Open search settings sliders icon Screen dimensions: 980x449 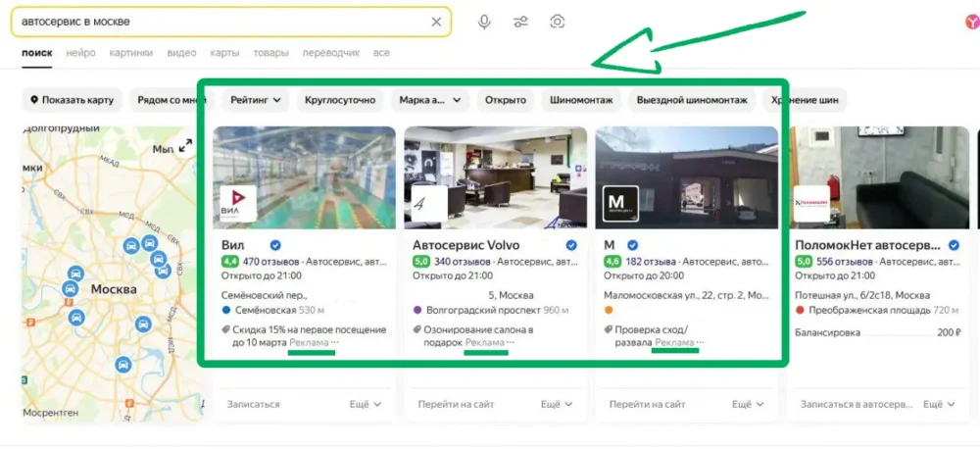(520, 22)
